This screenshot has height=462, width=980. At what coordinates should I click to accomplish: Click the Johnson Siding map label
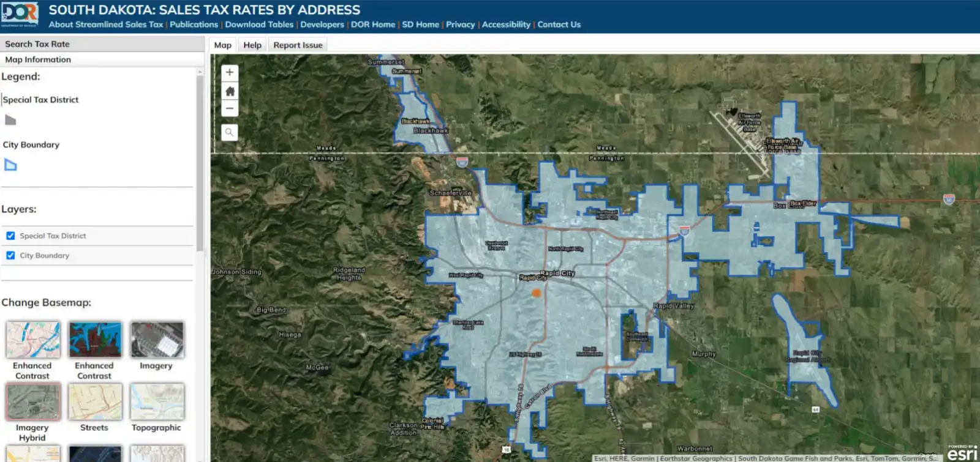(x=236, y=272)
